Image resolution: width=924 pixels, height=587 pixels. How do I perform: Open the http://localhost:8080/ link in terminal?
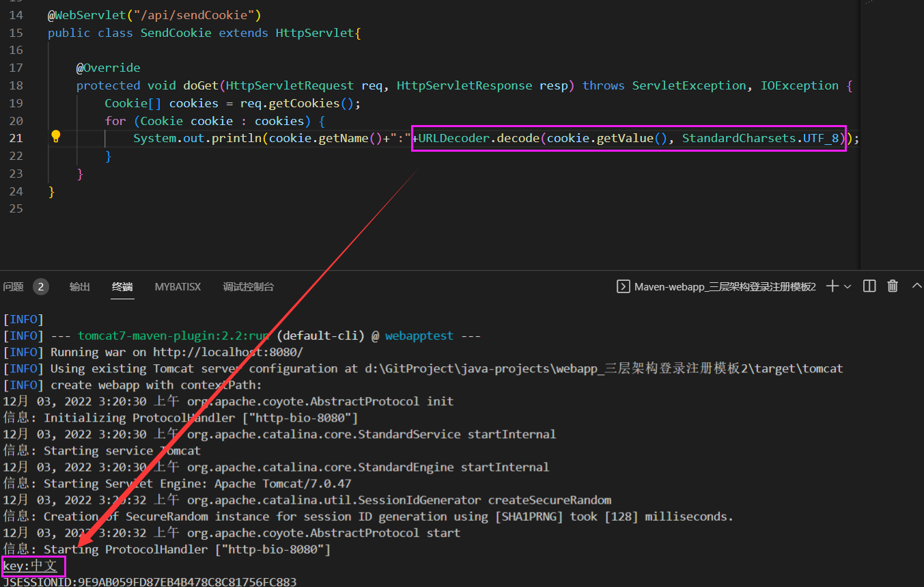227,353
